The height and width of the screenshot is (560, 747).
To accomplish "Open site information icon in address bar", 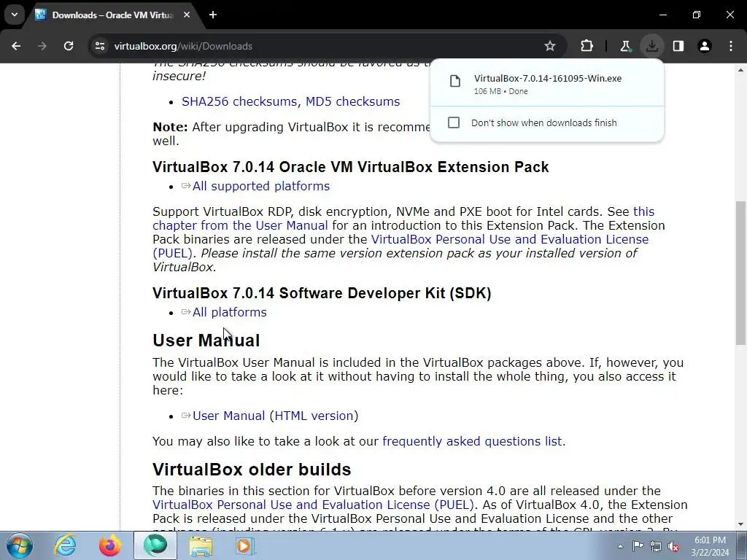I will pyautogui.click(x=100, y=46).
